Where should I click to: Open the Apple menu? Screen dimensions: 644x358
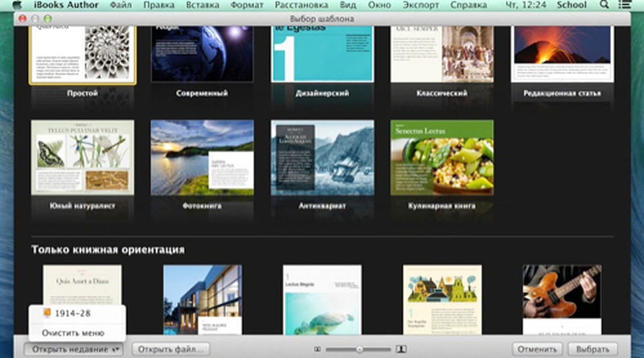[x=17, y=5]
